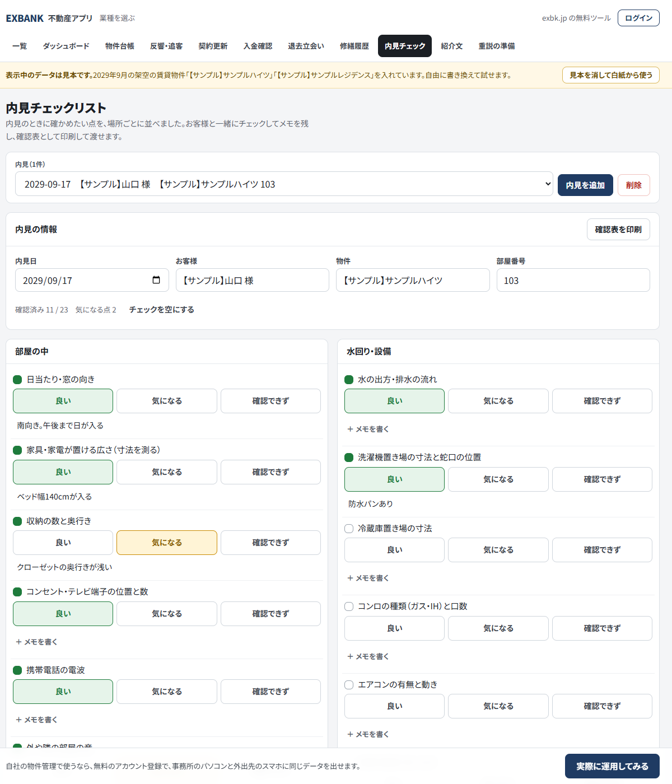672x784 pixels.
Task: Click the ログイン button
Action: tap(638, 18)
